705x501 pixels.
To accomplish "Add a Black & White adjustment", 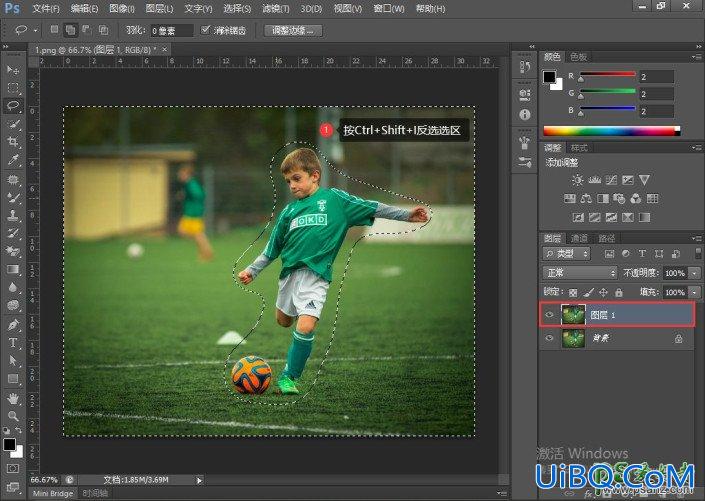I will (x=602, y=198).
